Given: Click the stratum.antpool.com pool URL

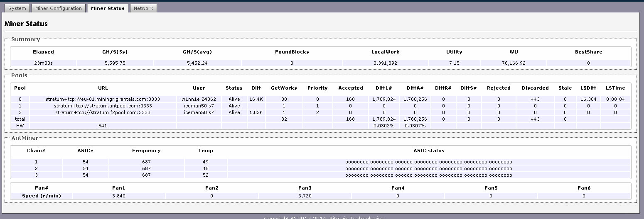Looking at the screenshot, I should click(x=103, y=106).
